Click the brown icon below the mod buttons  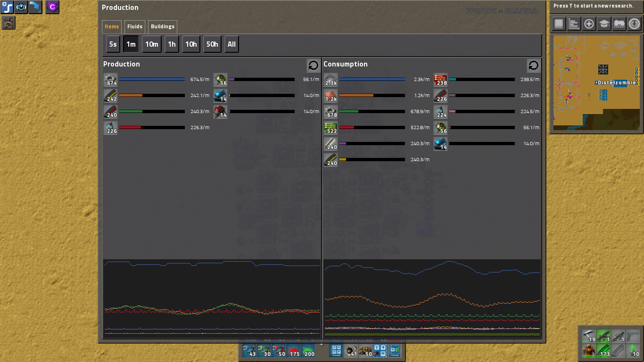click(8, 23)
